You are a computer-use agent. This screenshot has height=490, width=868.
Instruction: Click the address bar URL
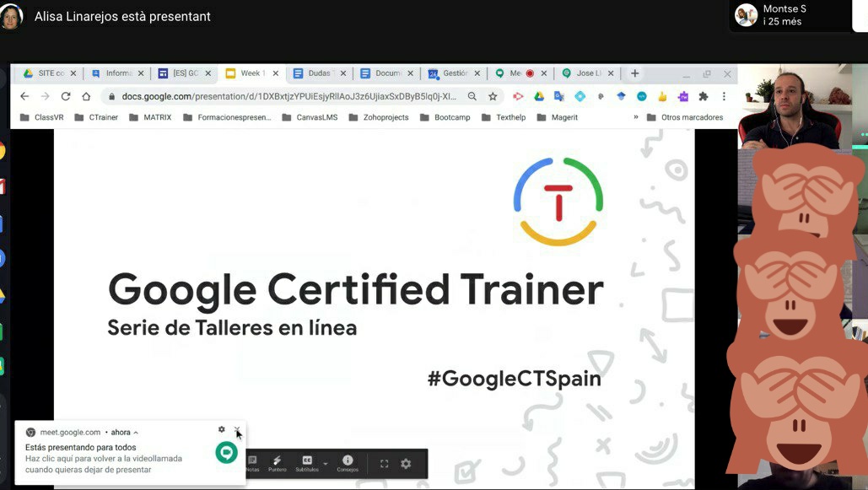point(289,96)
